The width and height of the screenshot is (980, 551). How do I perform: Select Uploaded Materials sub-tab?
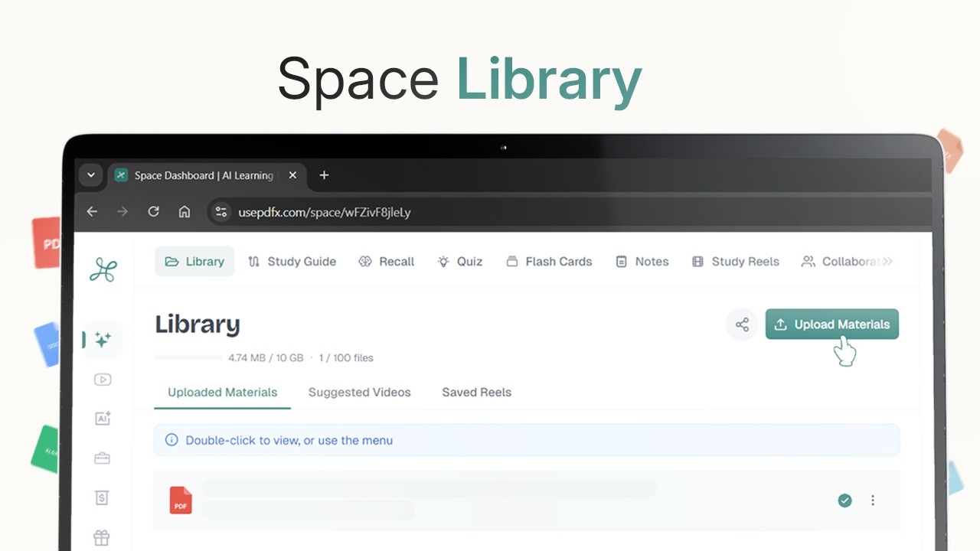(222, 392)
